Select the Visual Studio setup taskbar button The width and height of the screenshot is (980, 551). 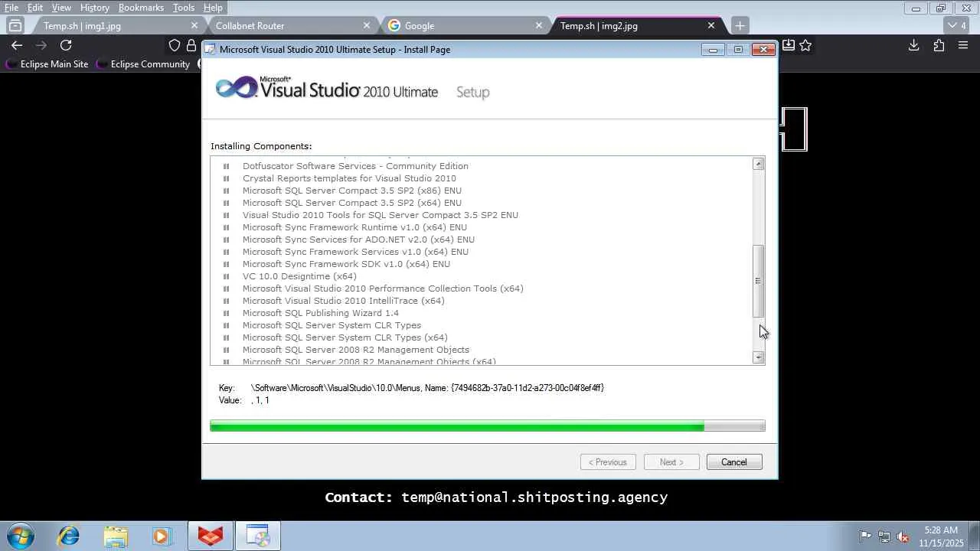click(x=258, y=536)
